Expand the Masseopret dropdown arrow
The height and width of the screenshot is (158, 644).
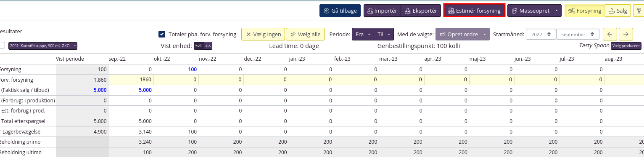[557, 11]
